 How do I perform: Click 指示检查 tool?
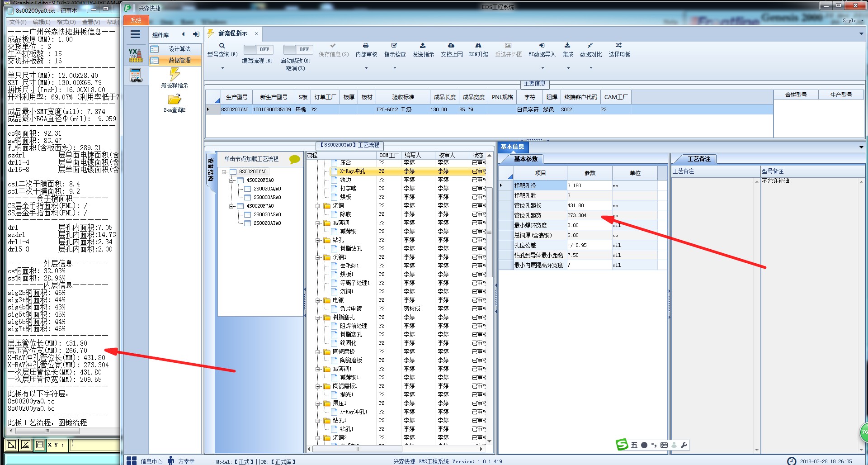395,50
